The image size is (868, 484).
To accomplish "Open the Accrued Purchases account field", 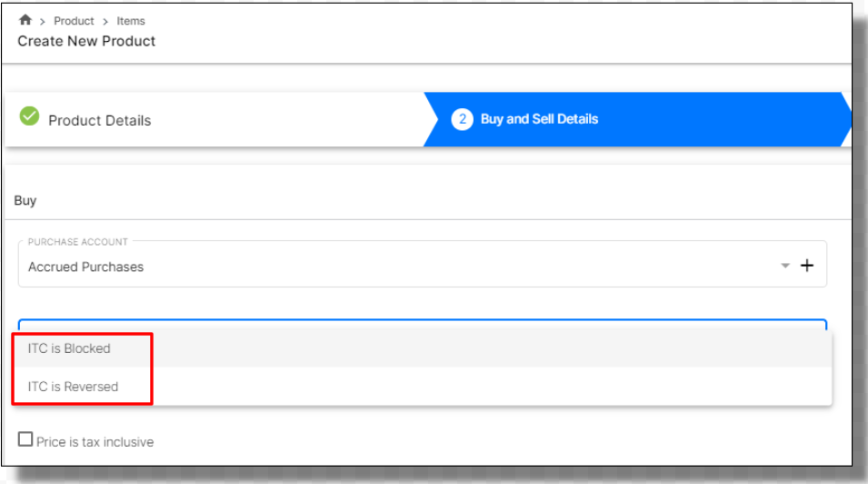I will [x=423, y=265].
